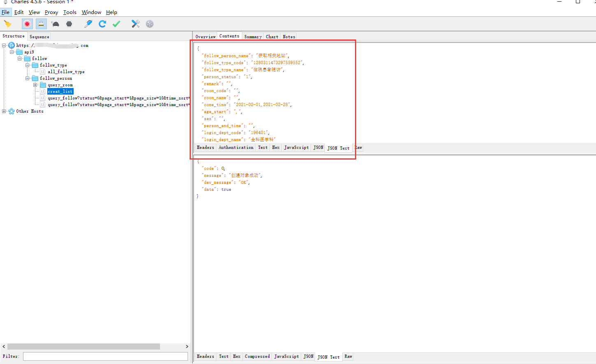The height and width of the screenshot is (364, 596).
Task: Open Settings with the gray gear icon
Action: click(150, 24)
